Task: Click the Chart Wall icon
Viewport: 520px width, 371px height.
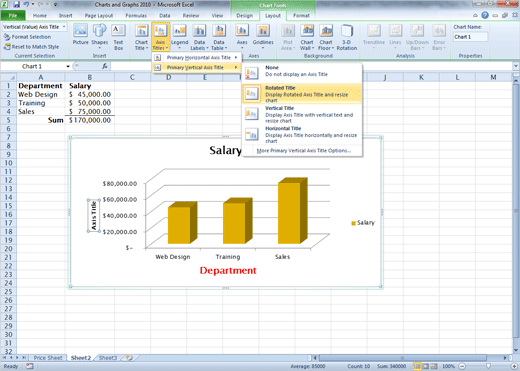Action: (x=307, y=37)
